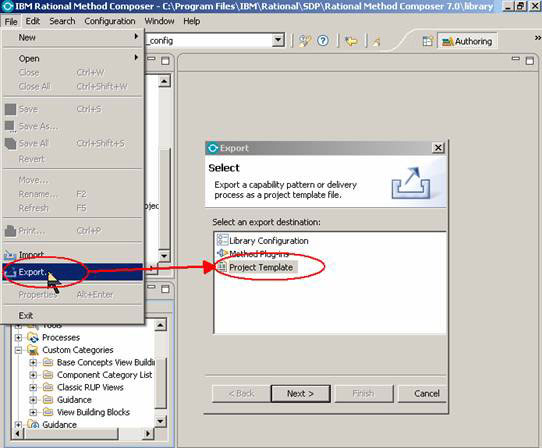Screen dimensions: 542x448
Task: Click the configuration name field
Action: 208,41
